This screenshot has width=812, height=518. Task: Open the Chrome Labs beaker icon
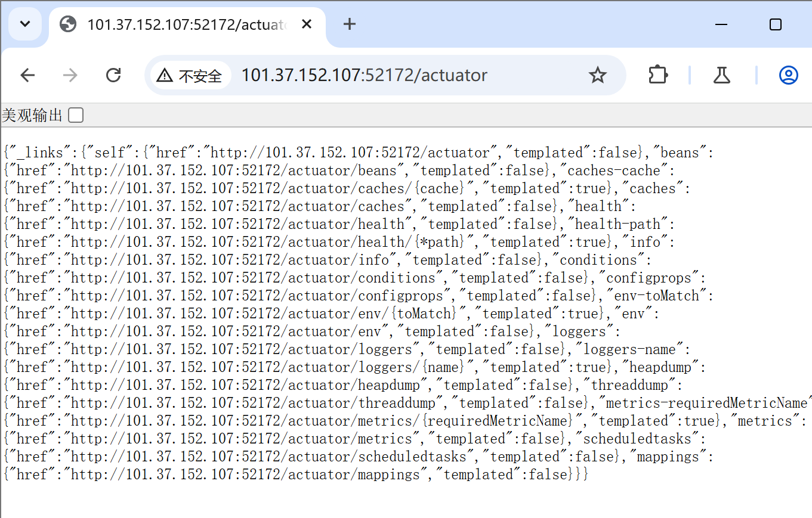coord(721,75)
